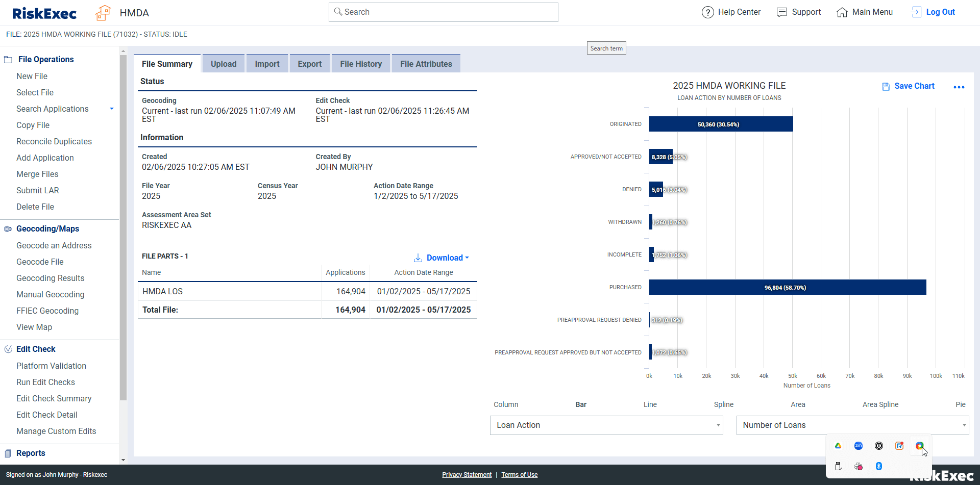Switch chart type to Column
This screenshot has height=485, width=980.
coord(505,404)
